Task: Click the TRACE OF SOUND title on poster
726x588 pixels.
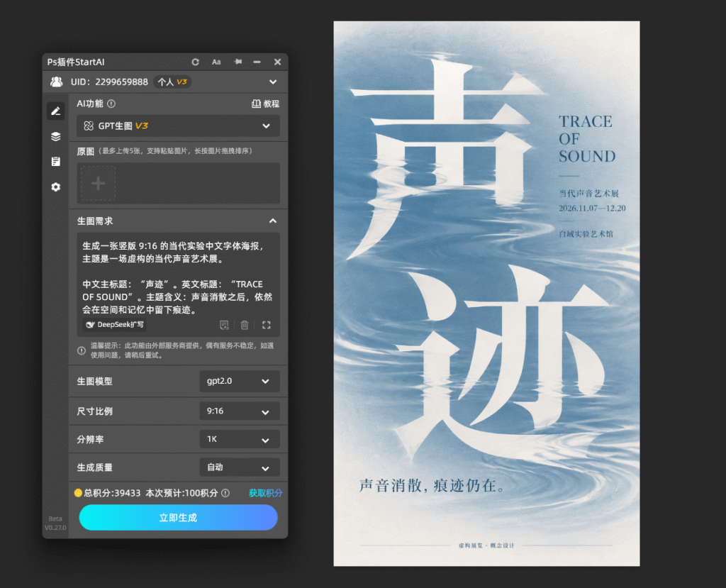Action: 586,139
